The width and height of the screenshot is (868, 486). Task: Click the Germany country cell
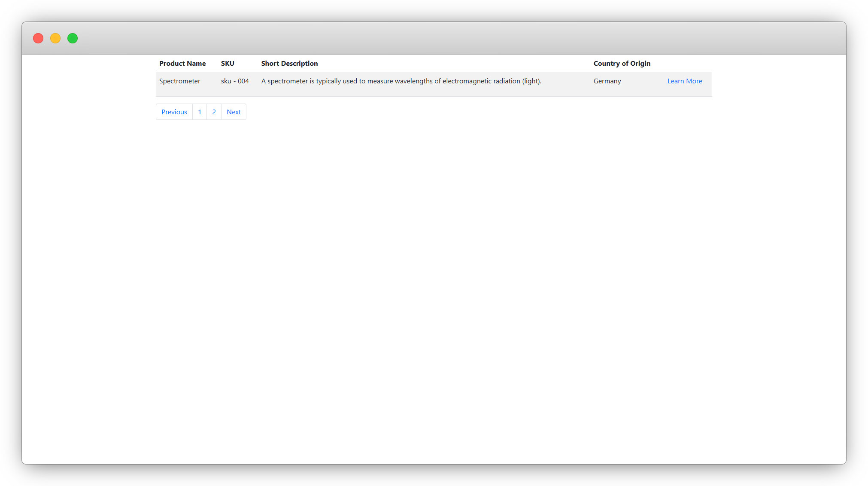coord(607,81)
